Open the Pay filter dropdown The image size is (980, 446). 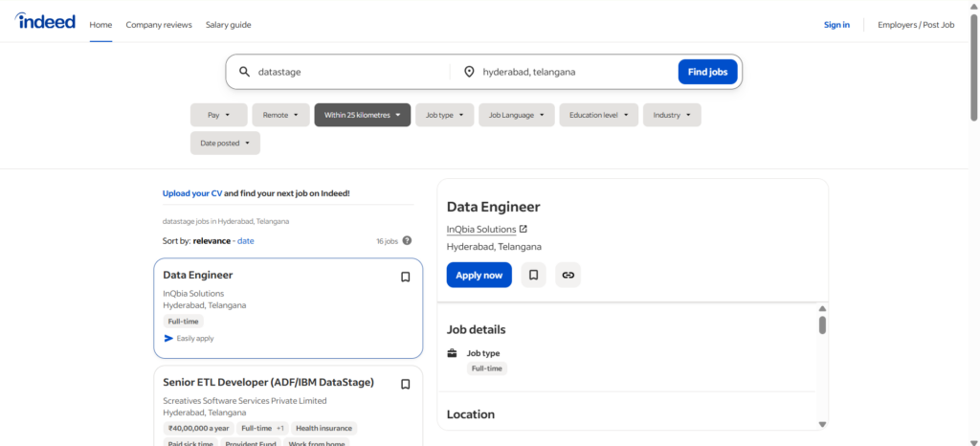[x=219, y=115]
